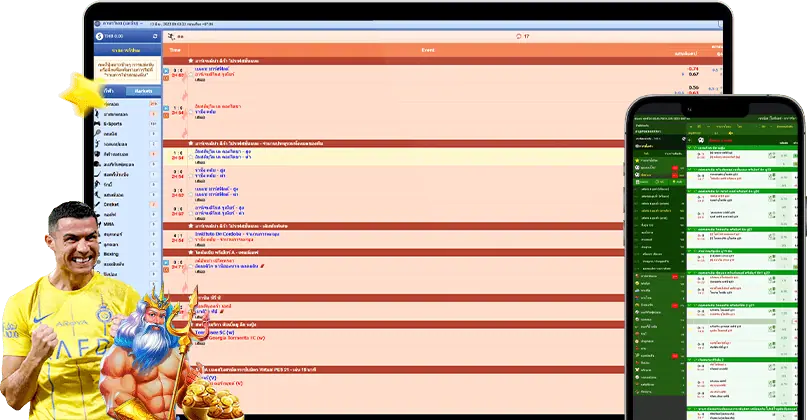
Task: Select Boxing in the sports sidebar
Action: 111,254
